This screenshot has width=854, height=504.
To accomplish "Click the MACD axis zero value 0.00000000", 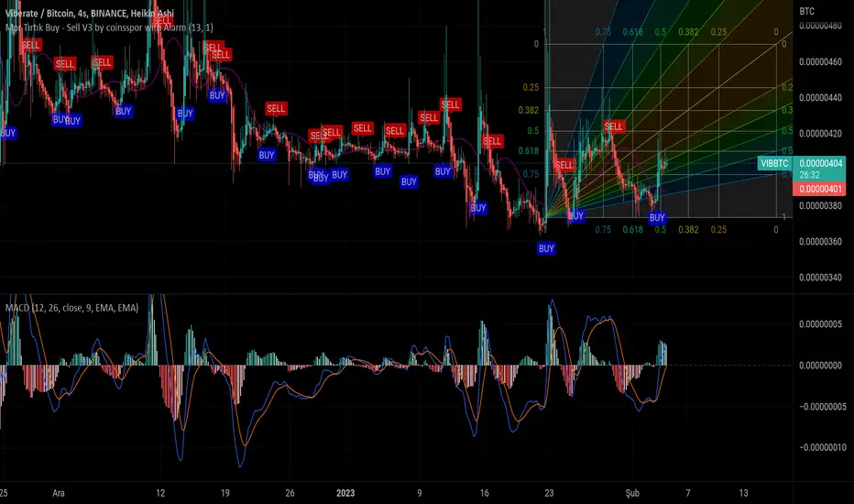I will pos(820,366).
